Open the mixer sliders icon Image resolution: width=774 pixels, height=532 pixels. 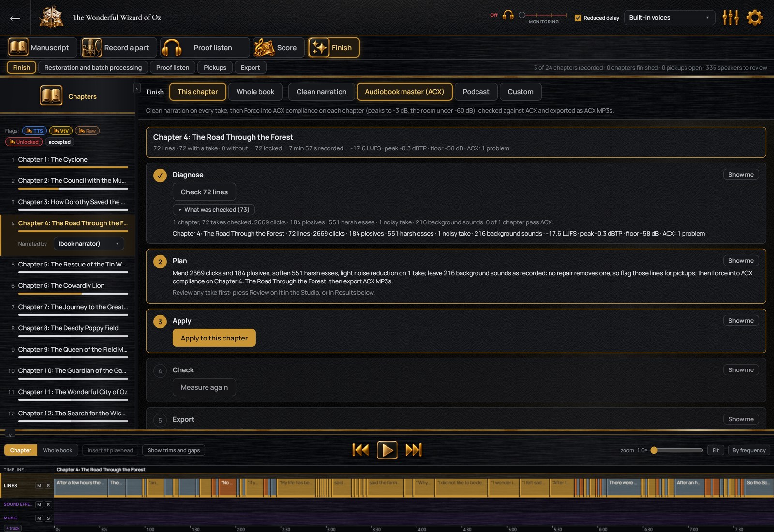[x=730, y=17]
